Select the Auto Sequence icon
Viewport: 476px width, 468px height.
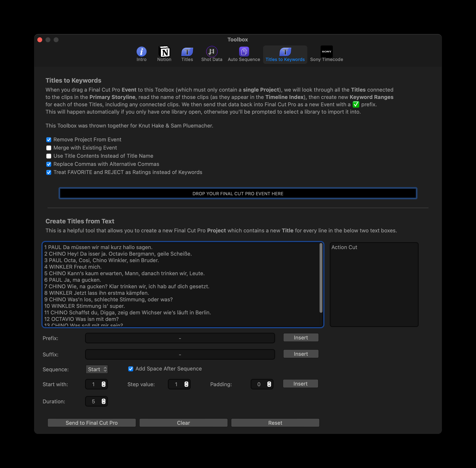pos(244,52)
